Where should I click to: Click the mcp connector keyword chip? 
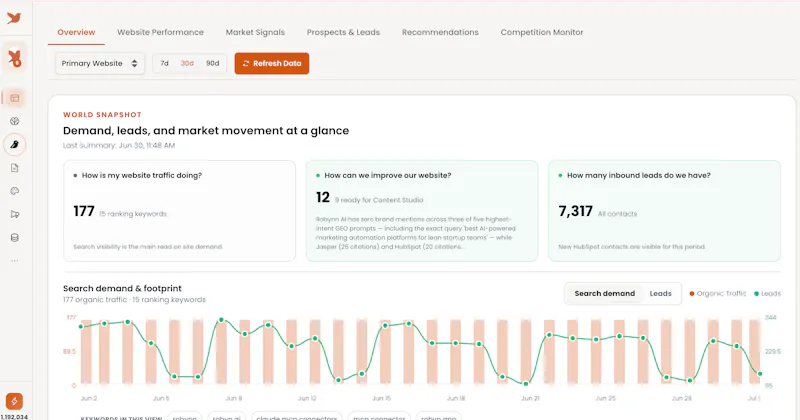click(x=379, y=417)
